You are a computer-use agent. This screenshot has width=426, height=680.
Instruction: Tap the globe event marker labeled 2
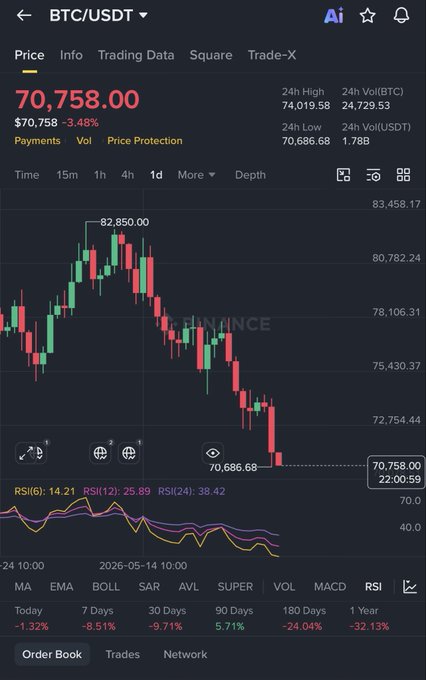pyautogui.click(x=101, y=453)
